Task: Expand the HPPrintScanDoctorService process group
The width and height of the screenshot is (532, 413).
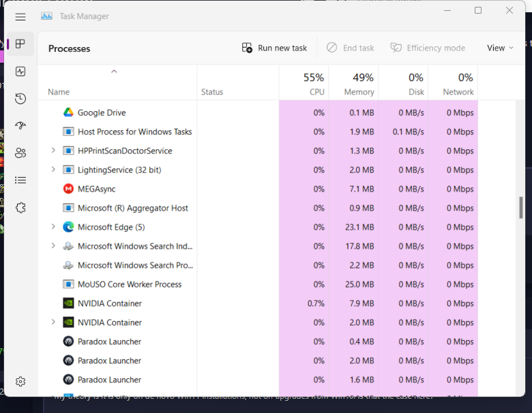Action: point(53,150)
